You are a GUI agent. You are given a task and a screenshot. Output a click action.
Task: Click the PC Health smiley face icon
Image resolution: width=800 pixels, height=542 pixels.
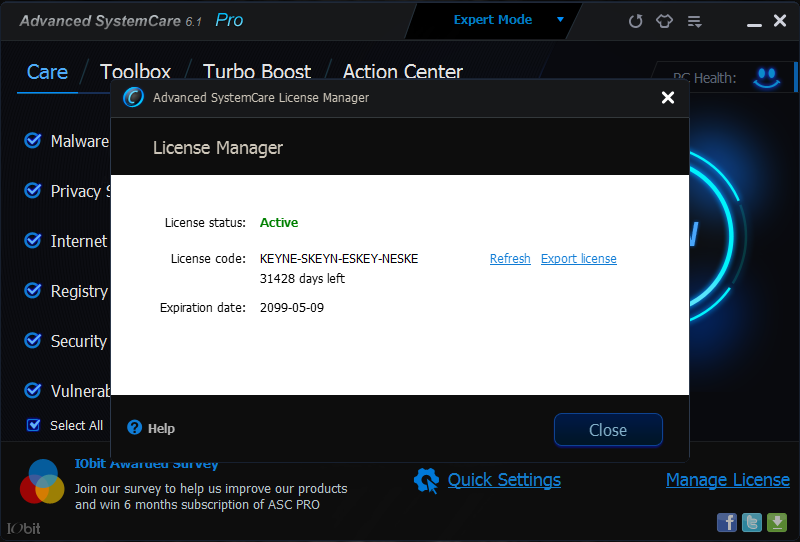click(766, 78)
